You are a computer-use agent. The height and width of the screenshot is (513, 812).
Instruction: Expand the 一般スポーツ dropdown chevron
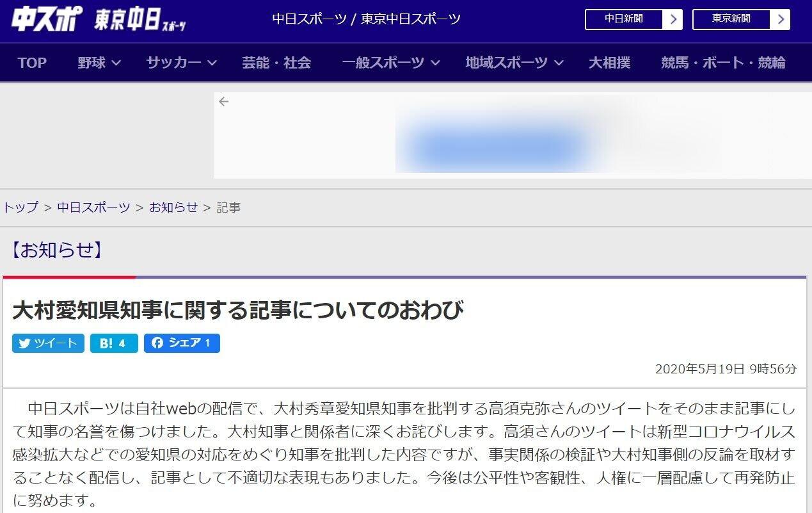[435, 63]
